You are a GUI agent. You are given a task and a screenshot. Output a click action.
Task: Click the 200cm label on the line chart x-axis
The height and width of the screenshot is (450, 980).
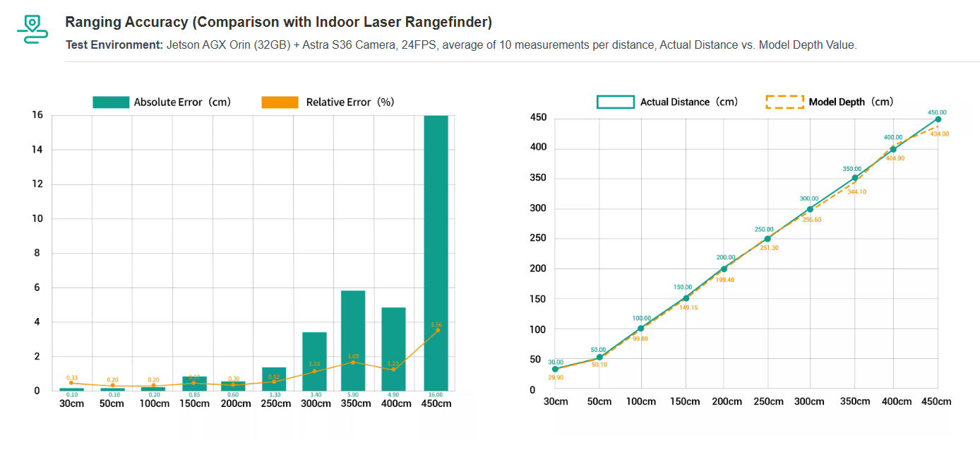pyautogui.click(x=727, y=401)
